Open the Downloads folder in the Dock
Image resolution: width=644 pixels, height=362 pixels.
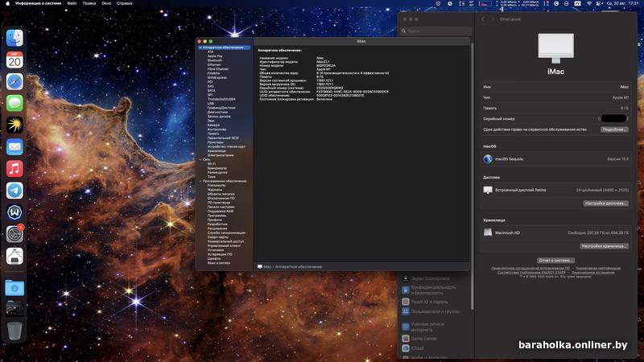point(14,288)
